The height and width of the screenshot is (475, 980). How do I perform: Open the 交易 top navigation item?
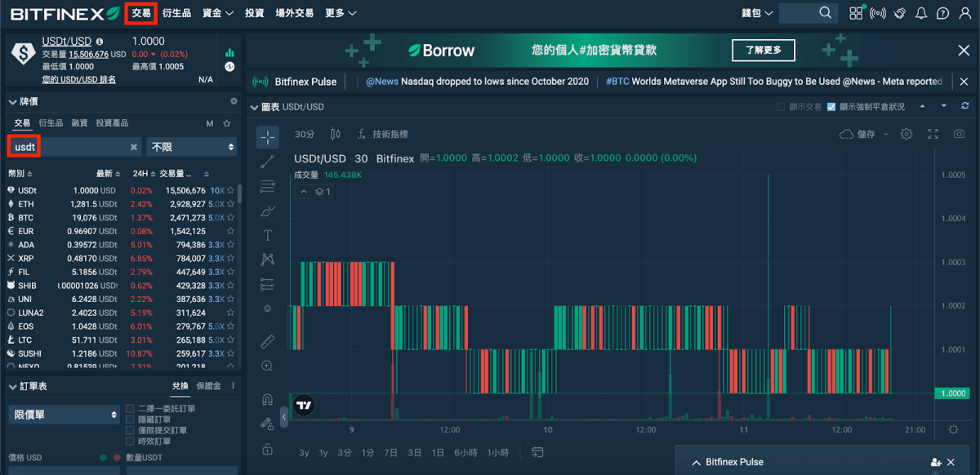(x=141, y=13)
